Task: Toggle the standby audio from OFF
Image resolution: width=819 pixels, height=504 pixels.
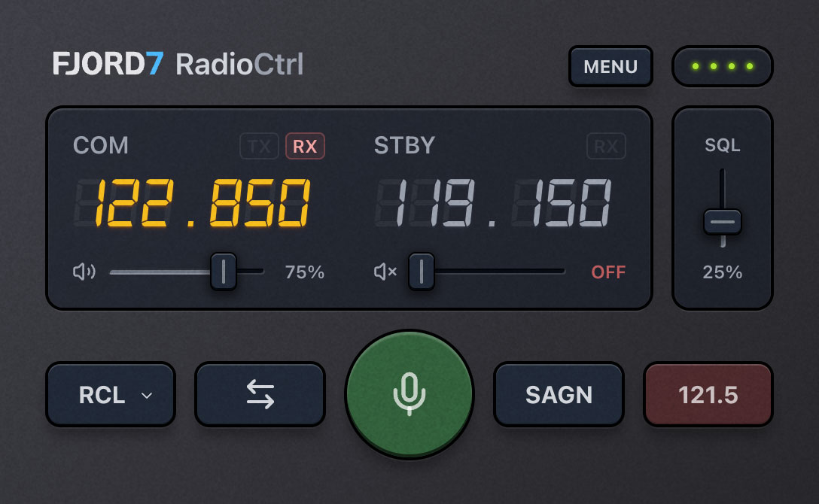Action: point(610,272)
